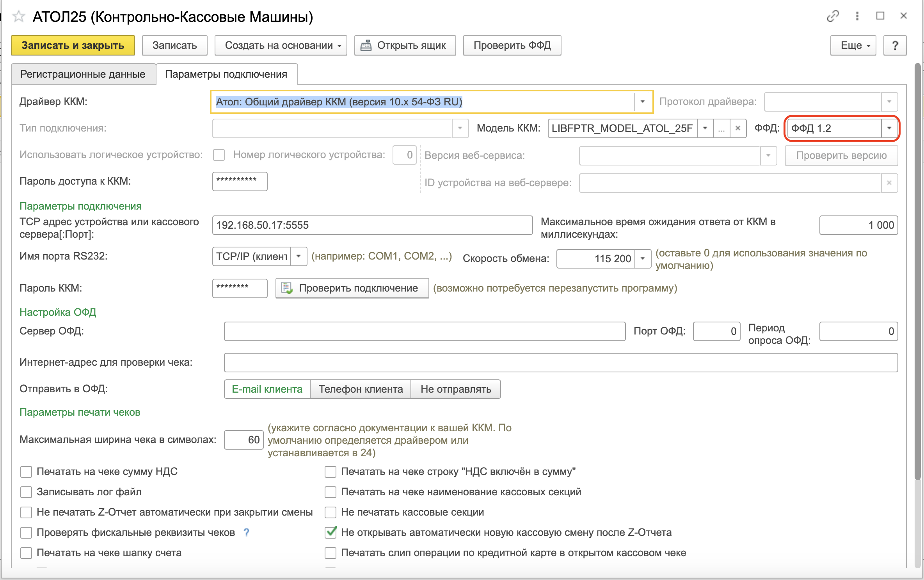Open Скорость обмена dropdown arrow

[x=643, y=258]
